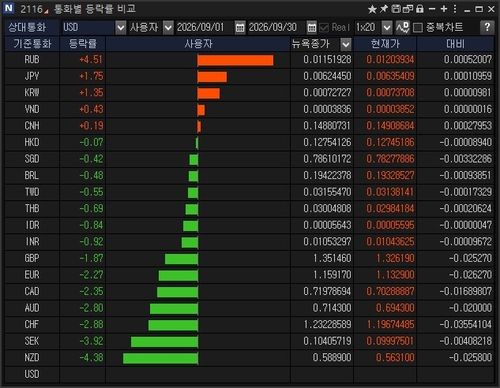The image size is (500, 388).
Task: Click the RUB orange percentage bar
Action: point(235,60)
